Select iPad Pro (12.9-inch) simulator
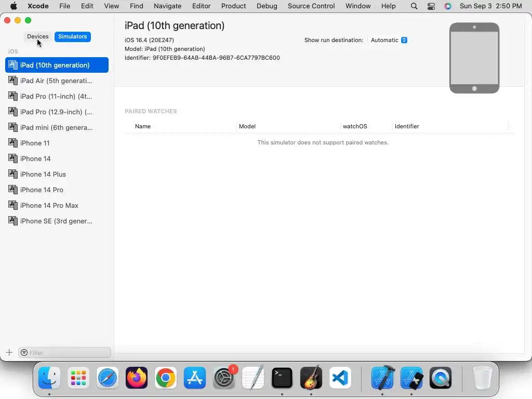This screenshot has width=532, height=399. [57, 112]
